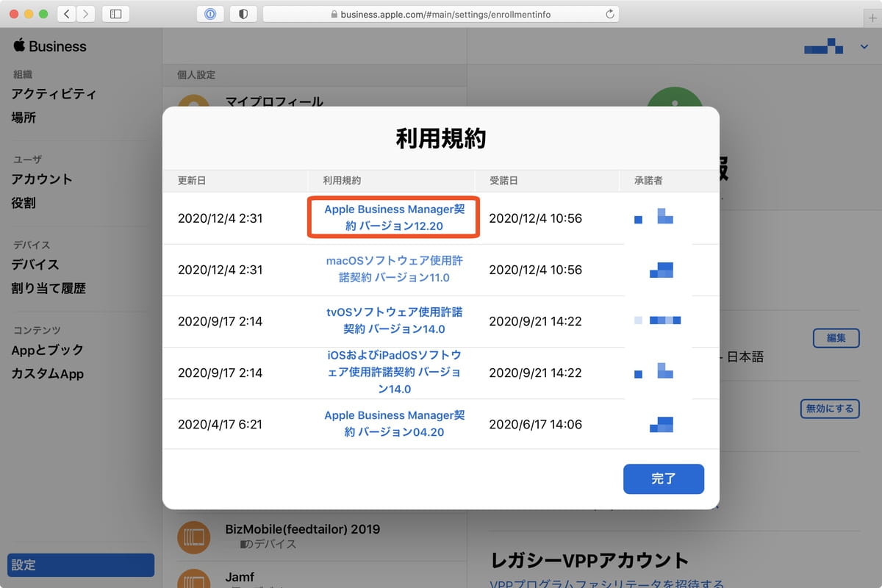Open macOSソフトウェア使用許諾契約 バージョン11.0 link
Image resolution: width=882 pixels, height=588 pixels.
click(x=395, y=269)
